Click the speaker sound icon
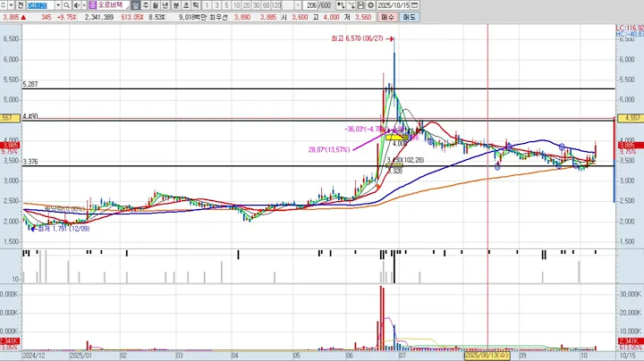 77,5
